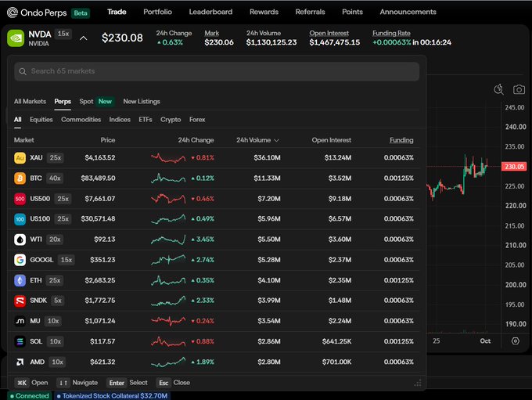Open the New Listings tab
This screenshot has height=400, width=532.
[x=142, y=102]
